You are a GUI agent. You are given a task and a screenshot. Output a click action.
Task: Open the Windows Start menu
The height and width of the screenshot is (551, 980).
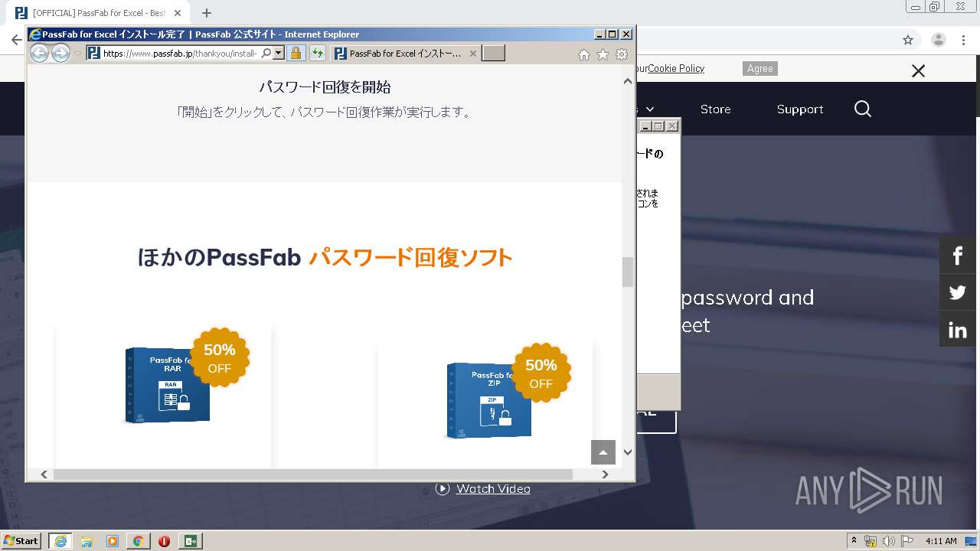[21, 541]
